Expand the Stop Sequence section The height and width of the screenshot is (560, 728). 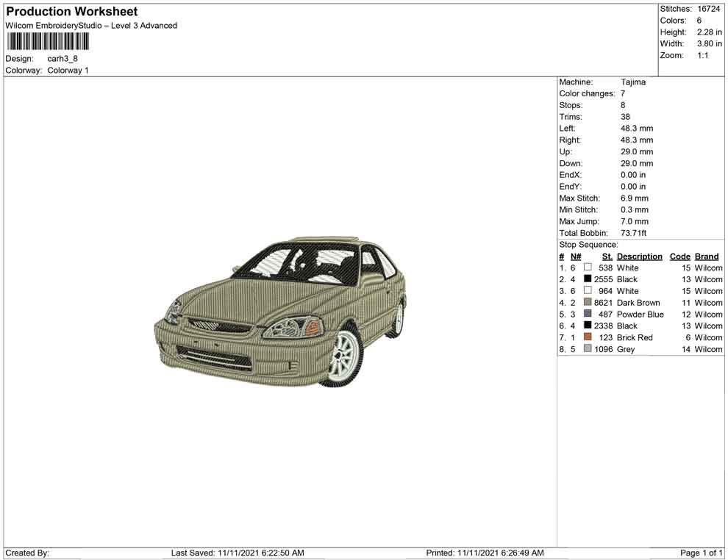588,244
